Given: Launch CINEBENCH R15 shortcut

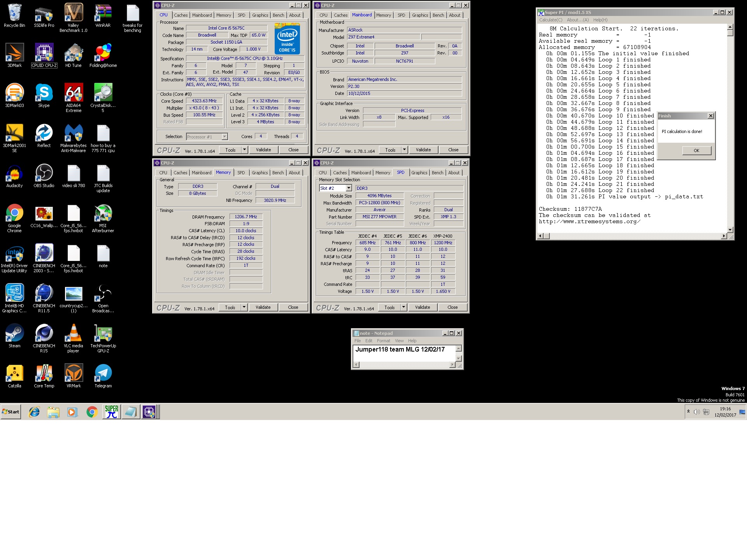Looking at the screenshot, I should pyautogui.click(x=44, y=338).
